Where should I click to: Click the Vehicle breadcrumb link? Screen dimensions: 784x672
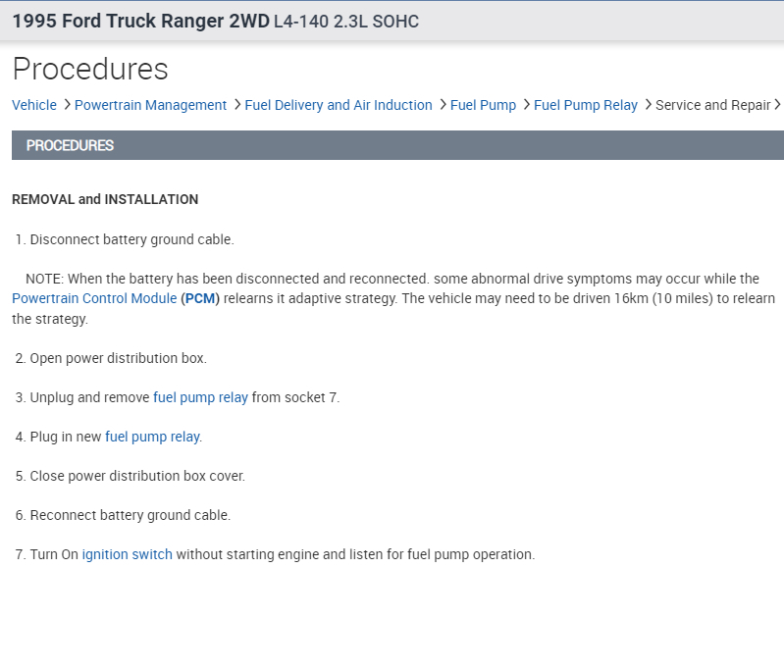pyautogui.click(x=33, y=105)
